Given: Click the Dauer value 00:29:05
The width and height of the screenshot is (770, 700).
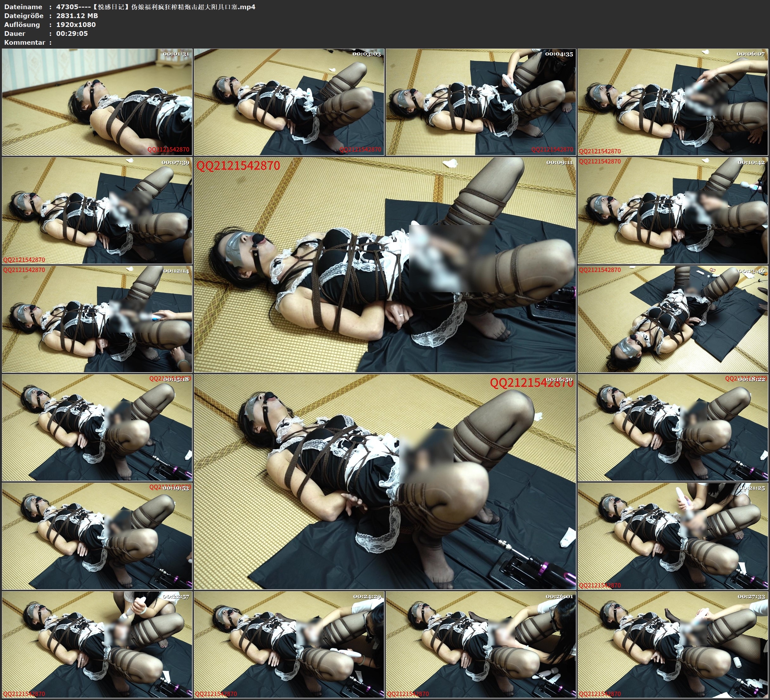Looking at the screenshot, I should tap(72, 33).
